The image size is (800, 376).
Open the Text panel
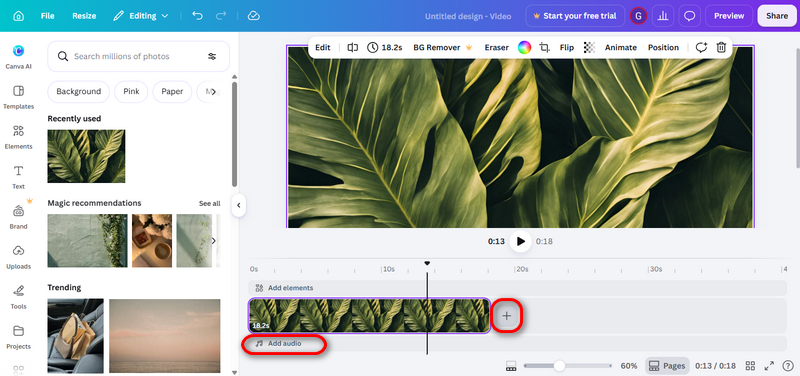tap(18, 177)
